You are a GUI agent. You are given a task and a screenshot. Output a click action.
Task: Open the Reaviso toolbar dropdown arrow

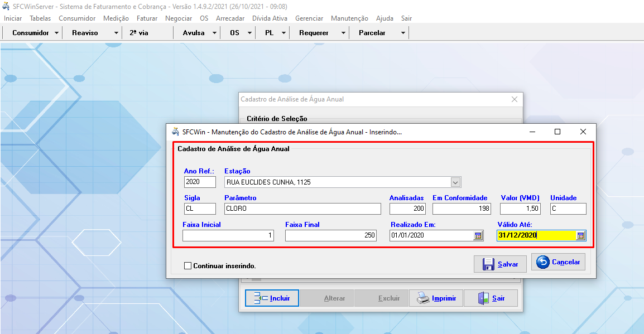[x=116, y=33]
